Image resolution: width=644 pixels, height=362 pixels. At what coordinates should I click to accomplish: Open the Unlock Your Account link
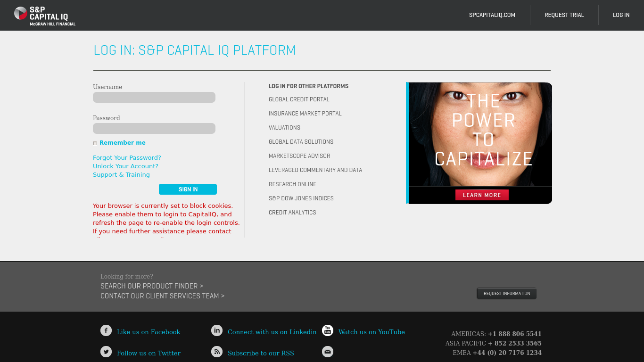(x=125, y=166)
